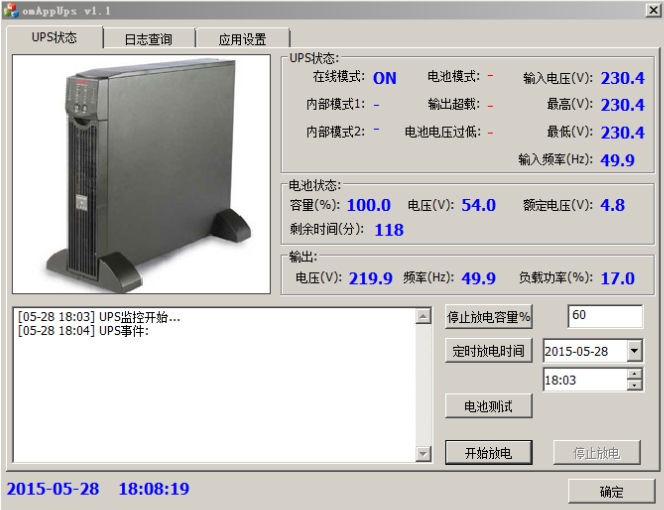Image resolution: width=664 pixels, height=510 pixels.
Task: Click inside the event log text area
Action: pyautogui.click(x=214, y=384)
